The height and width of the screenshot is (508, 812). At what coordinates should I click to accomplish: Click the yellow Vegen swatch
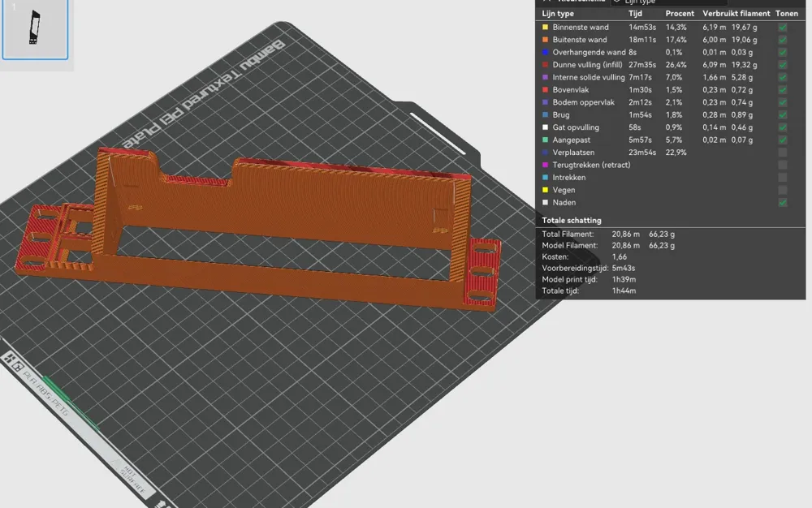pyautogui.click(x=545, y=190)
